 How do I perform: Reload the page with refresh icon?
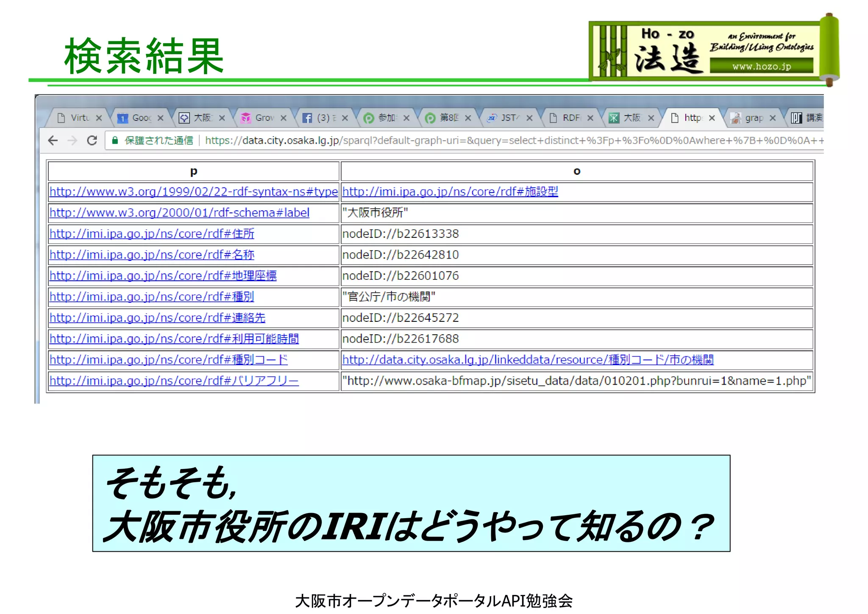pyautogui.click(x=92, y=140)
